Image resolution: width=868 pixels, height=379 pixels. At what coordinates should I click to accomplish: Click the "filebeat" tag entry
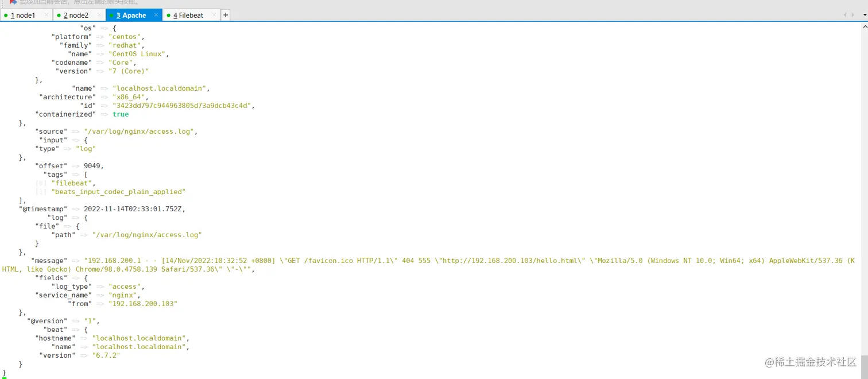pyautogui.click(x=72, y=183)
